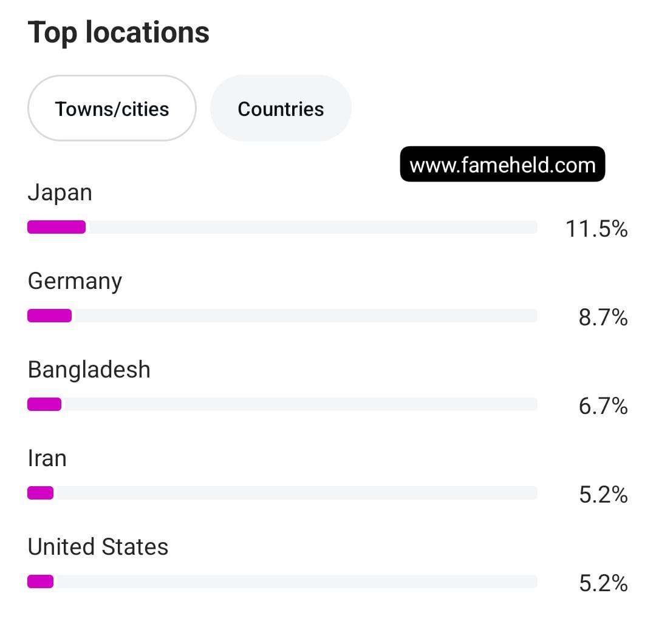Select the Iran country label
656x644 pixels.
(47, 458)
